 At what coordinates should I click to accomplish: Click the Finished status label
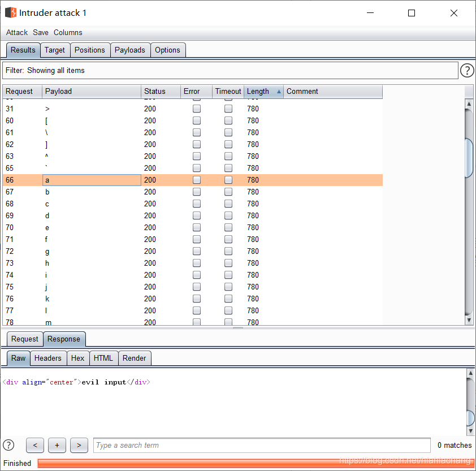point(18,464)
